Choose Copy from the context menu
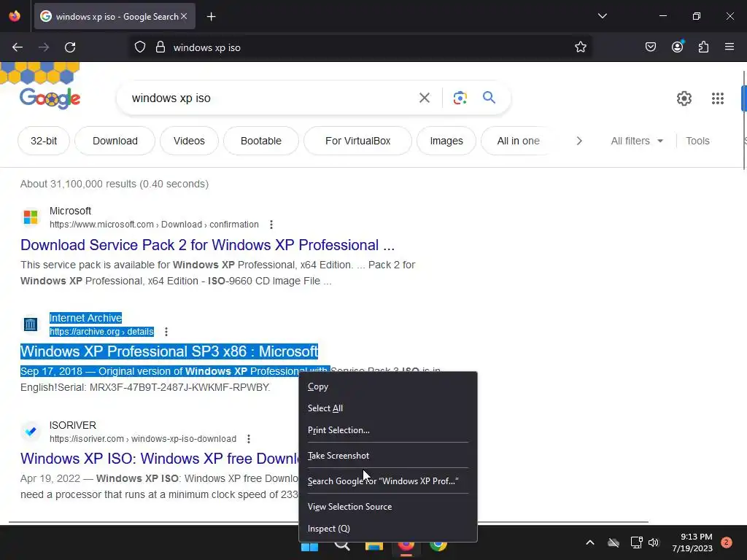Viewport: 747px width, 560px height. point(388,386)
